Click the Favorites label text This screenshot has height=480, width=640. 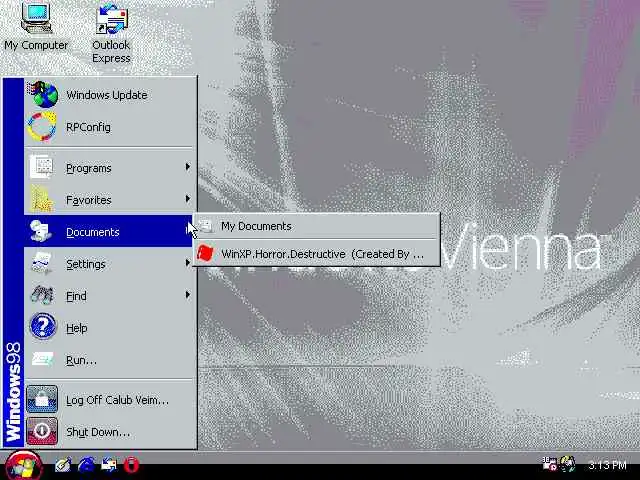pyautogui.click(x=89, y=200)
